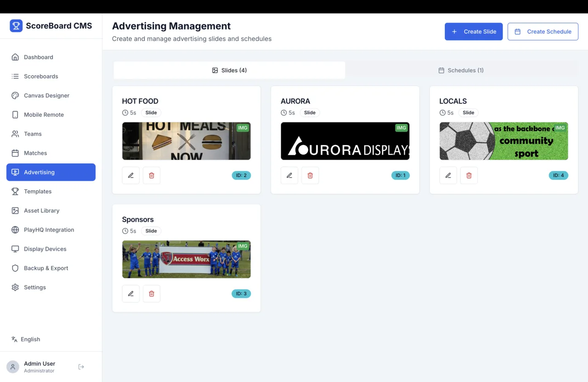The height and width of the screenshot is (382, 588).
Task: Open Display Devices from the sidebar
Action: 45,249
